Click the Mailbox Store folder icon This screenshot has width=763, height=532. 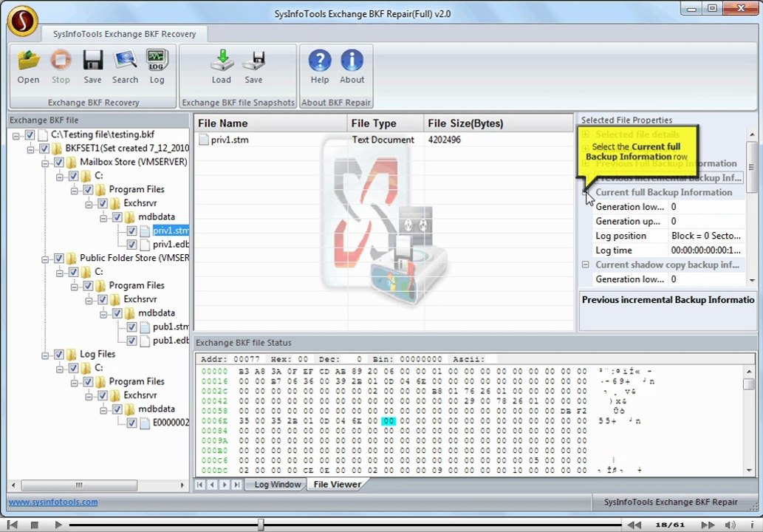point(72,162)
